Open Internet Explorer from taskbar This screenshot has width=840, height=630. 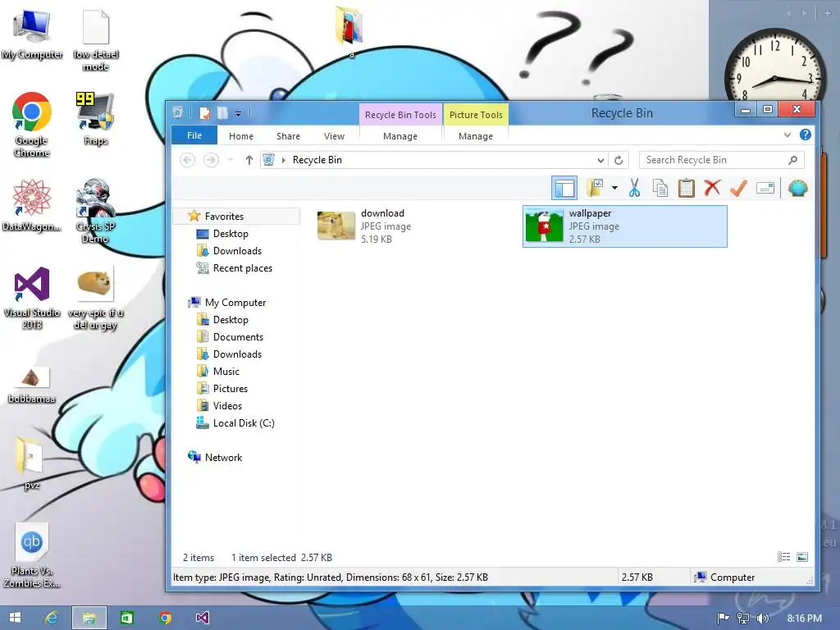pyautogui.click(x=52, y=618)
